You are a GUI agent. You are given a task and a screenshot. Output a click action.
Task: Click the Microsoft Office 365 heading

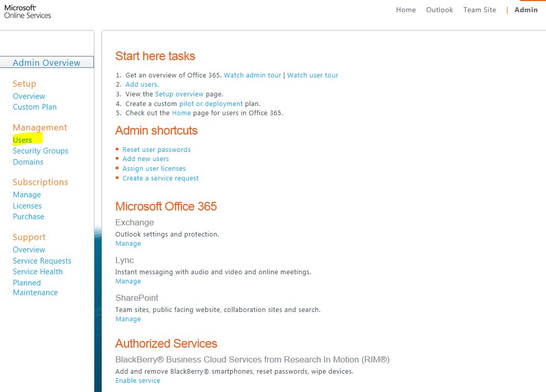166,206
